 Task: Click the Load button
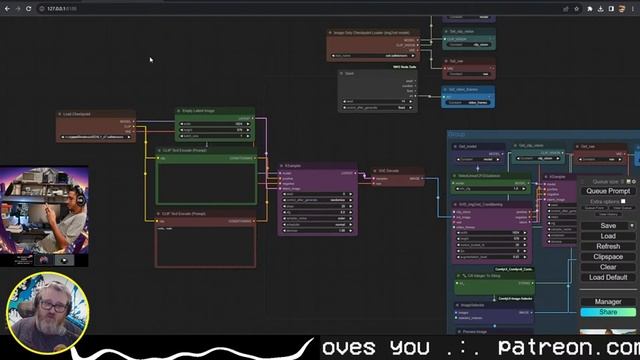tap(608, 236)
